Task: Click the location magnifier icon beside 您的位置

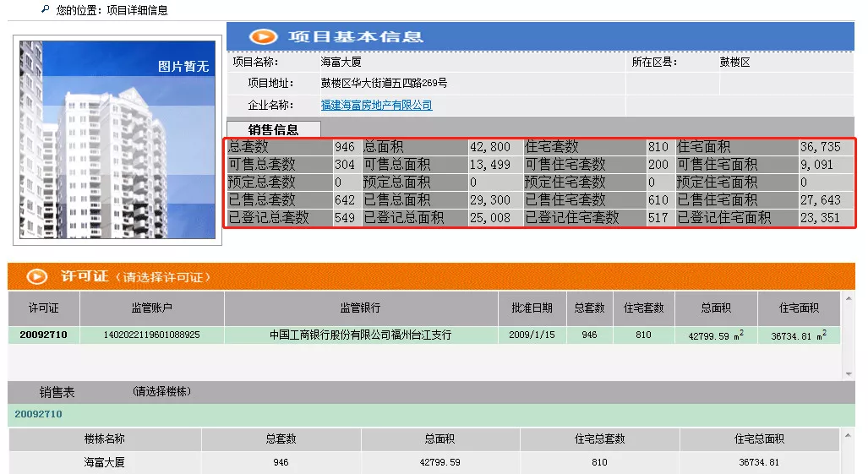Action: click(x=46, y=8)
